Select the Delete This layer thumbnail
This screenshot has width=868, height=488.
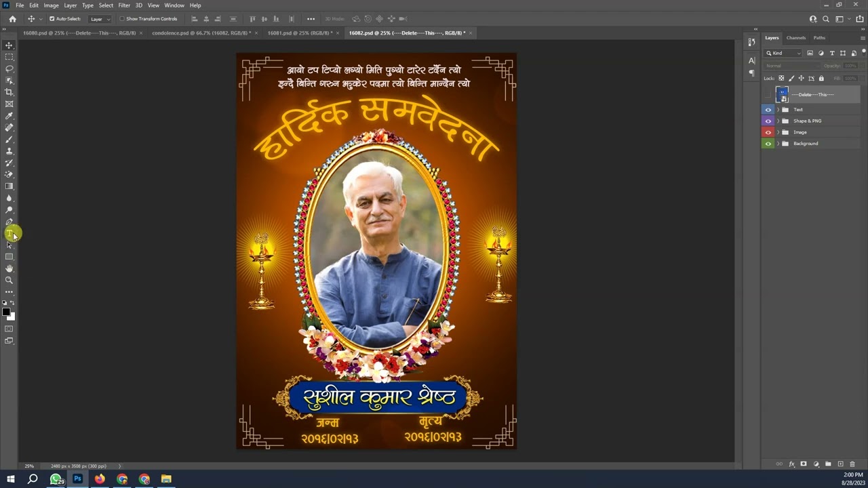(x=783, y=95)
